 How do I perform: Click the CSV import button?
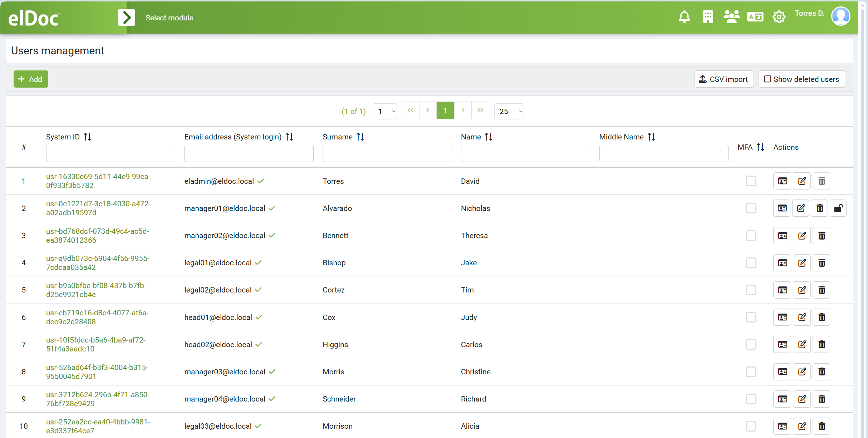point(724,79)
